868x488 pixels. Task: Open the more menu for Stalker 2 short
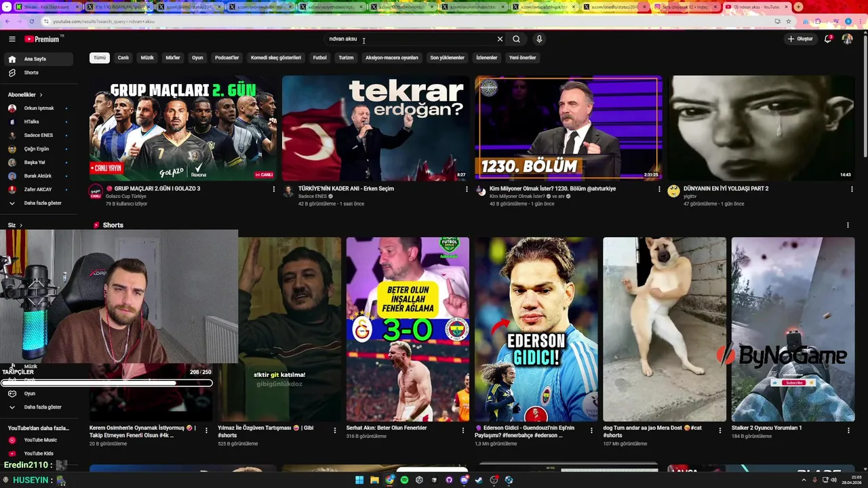(x=848, y=430)
